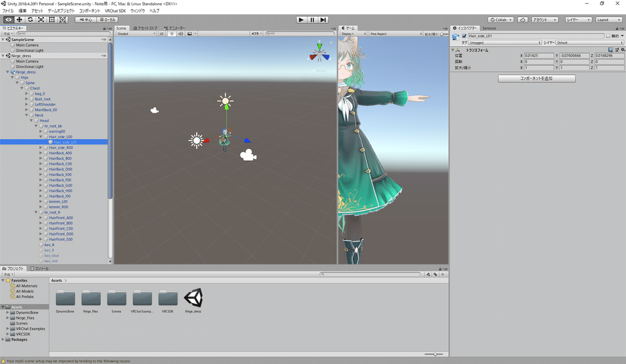The height and width of the screenshot is (364, 626).
Task: Toggle Scene audio speaker button
Action: pyautogui.click(x=180, y=33)
